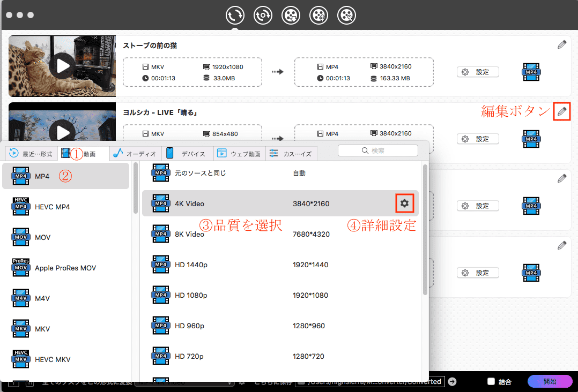Enable the 結合 merge checkbox
Image resolution: width=578 pixels, height=392 pixels.
point(491,382)
